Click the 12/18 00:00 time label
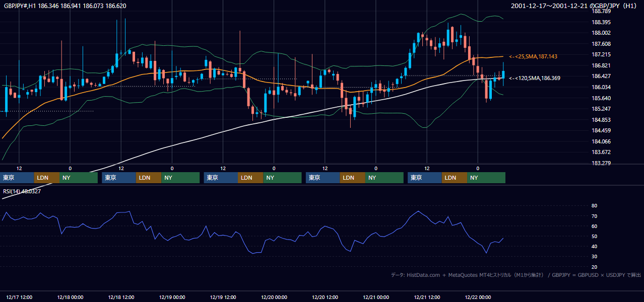Screen dimensions: 644x302 pyautogui.click(x=70, y=297)
